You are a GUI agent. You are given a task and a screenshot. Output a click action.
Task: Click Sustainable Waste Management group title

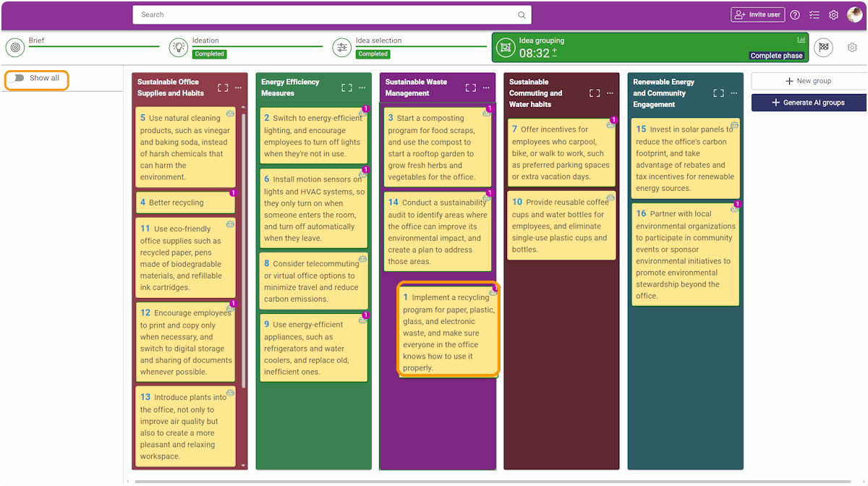(x=416, y=88)
